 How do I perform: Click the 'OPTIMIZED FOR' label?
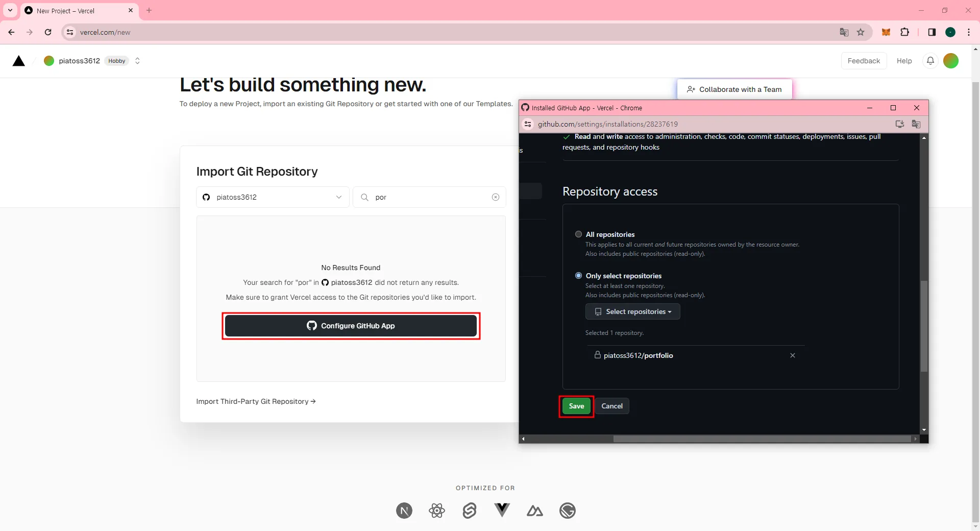tap(485, 488)
